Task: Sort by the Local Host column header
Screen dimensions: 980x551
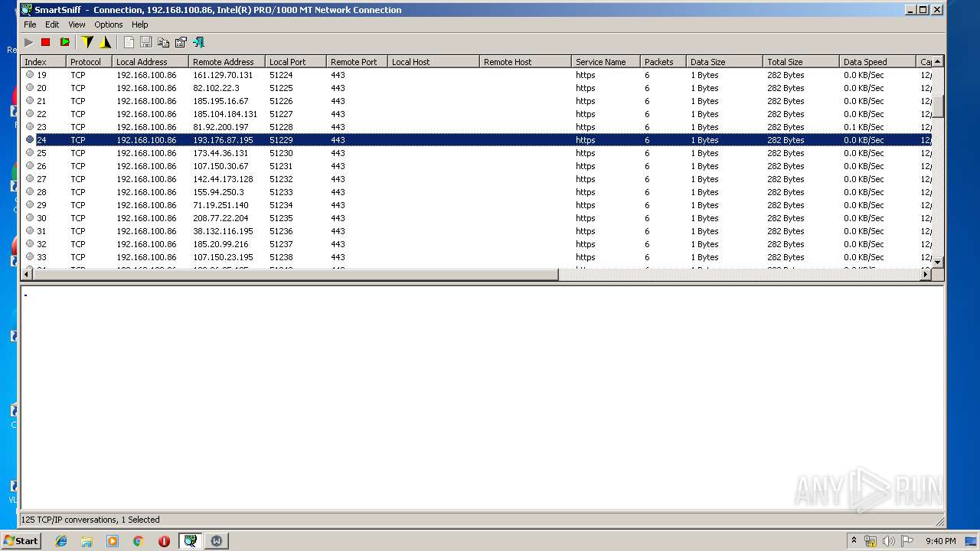Action: [x=434, y=62]
